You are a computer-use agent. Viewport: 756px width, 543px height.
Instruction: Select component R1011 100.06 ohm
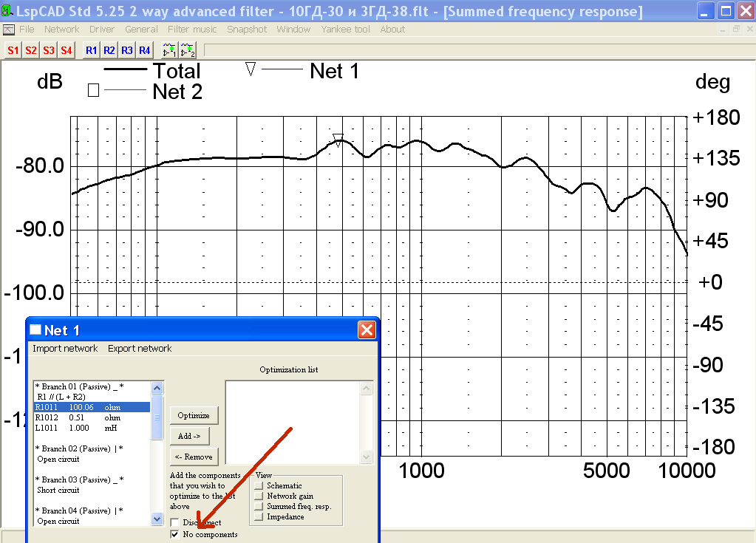pyautogui.click(x=92, y=407)
